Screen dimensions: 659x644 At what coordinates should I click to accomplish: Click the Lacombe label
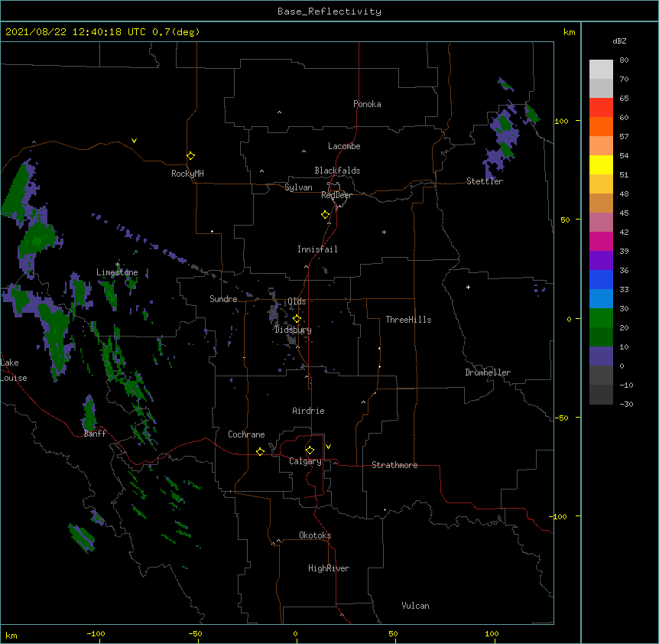(x=344, y=146)
